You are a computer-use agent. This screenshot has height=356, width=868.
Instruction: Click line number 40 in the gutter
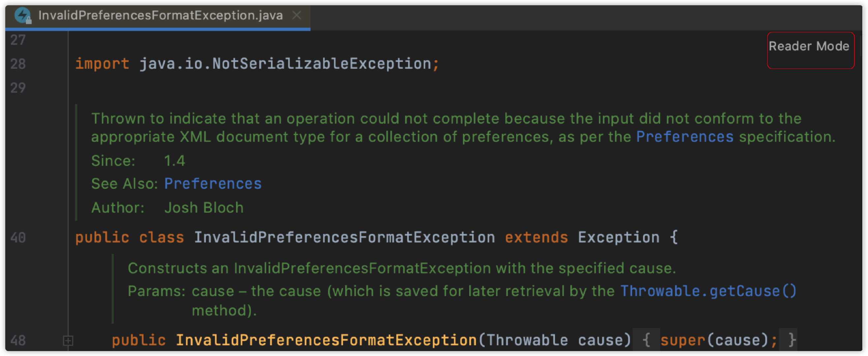pyautogui.click(x=18, y=238)
